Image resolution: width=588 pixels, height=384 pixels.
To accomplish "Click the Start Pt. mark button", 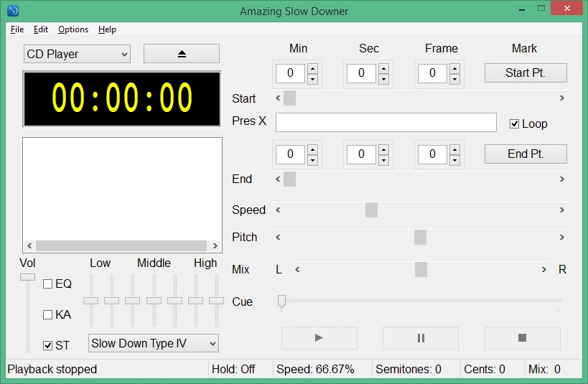I will point(526,72).
